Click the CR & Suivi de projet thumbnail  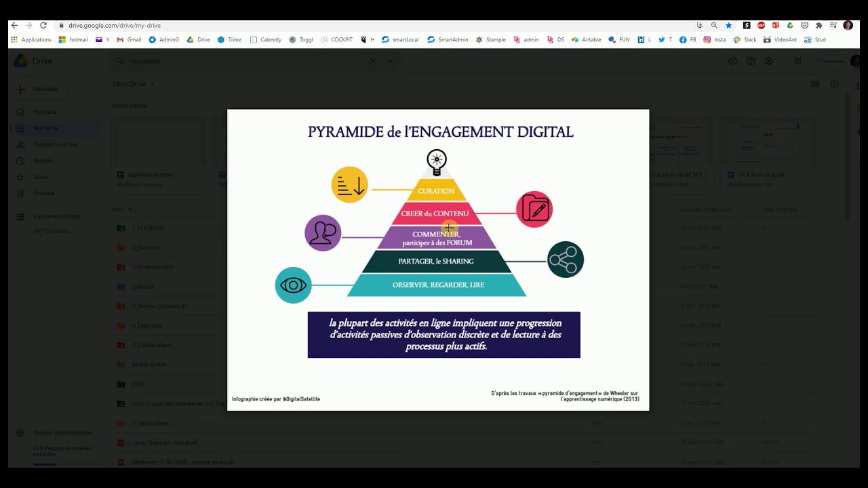tap(768, 154)
